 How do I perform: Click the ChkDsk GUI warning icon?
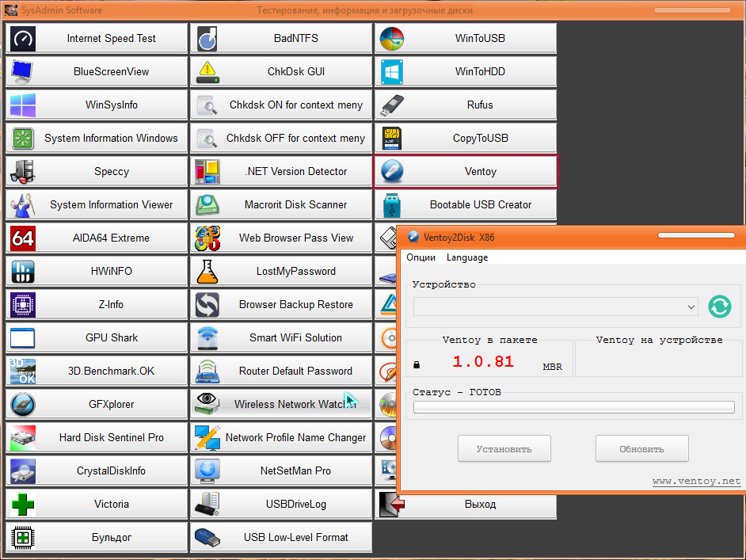click(x=207, y=72)
